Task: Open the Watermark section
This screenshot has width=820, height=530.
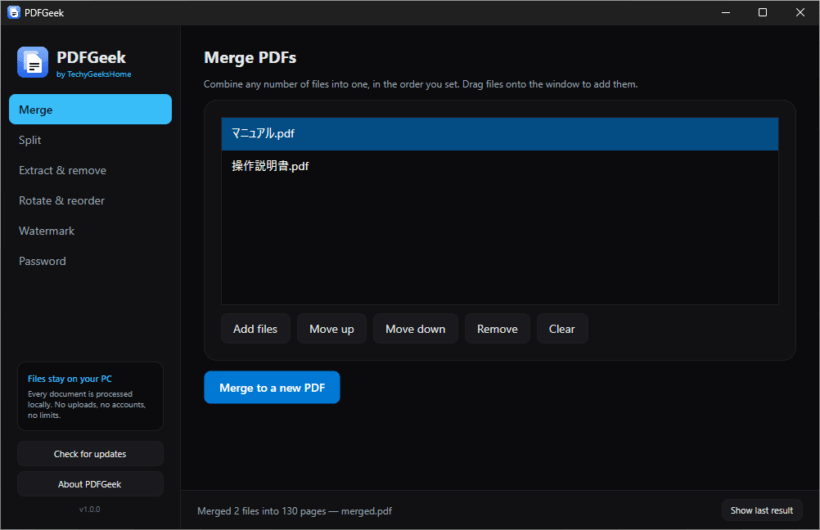Action: pos(90,231)
